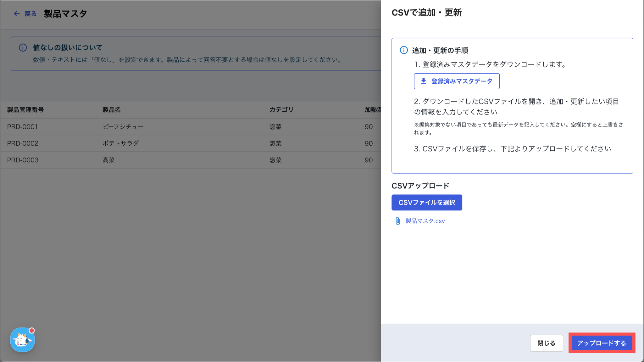Click the カテゴリ column header
The height and width of the screenshot is (362, 644).
(x=281, y=110)
